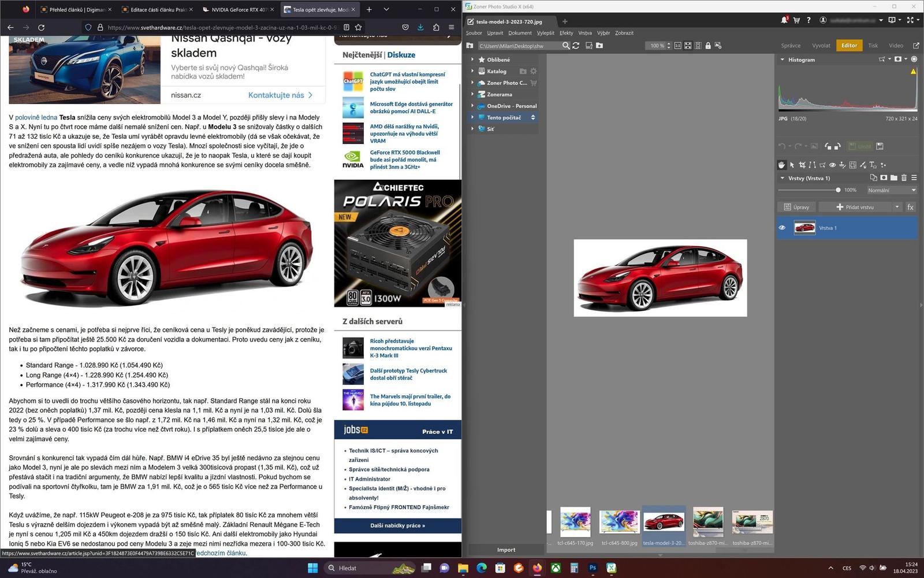The width and height of the screenshot is (924, 578).
Task: Hide Vrstva 1 using the eye icon
Action: point(782,228)
